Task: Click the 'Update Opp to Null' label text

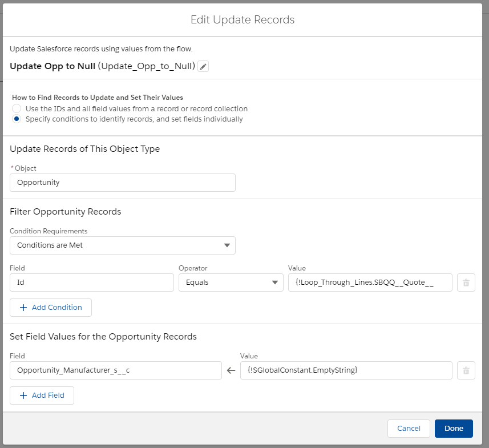Action: tap(52, 66)
